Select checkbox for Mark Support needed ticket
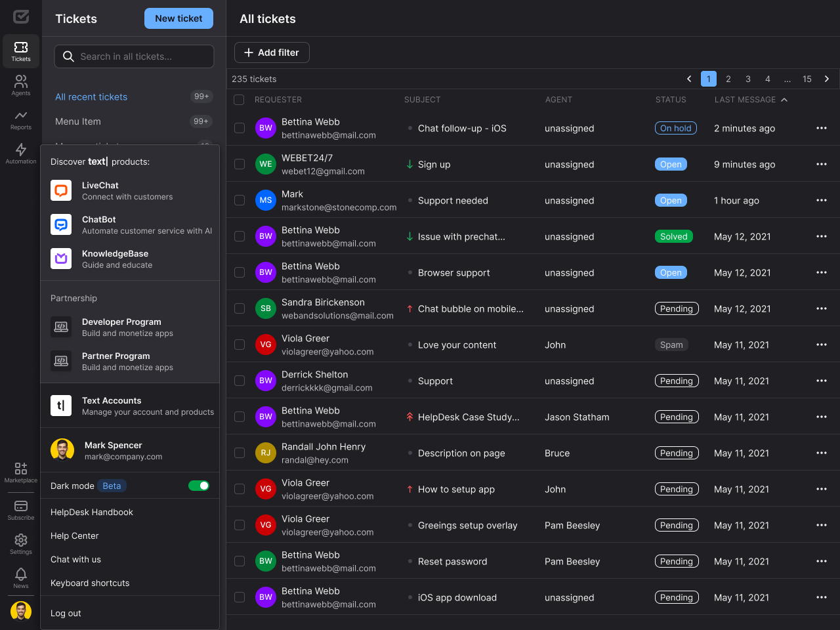Viewport: 840px width, 630px height. coord(240,200)
